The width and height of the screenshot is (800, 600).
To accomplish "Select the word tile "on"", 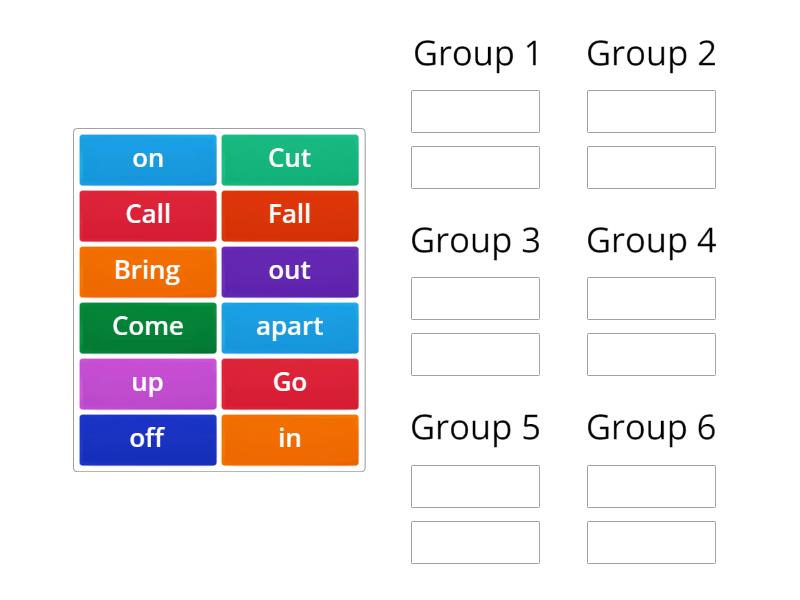I will point(147,158).
